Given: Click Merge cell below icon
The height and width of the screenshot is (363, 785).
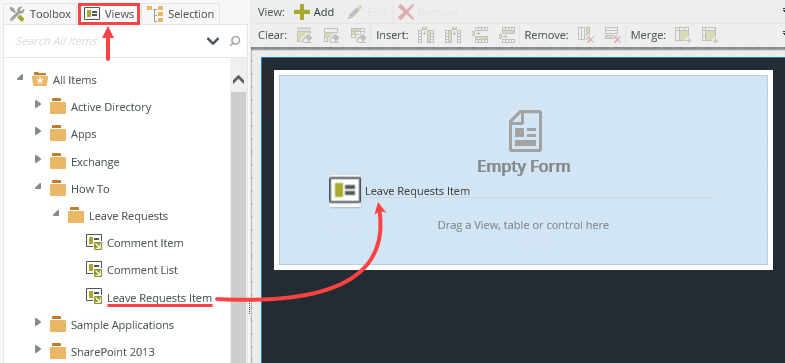Looking at the screenshot, I should pos(710,35).
